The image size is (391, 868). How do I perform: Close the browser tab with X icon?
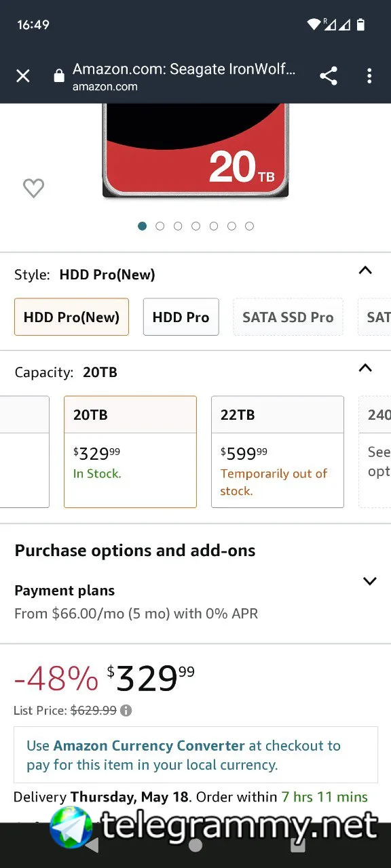(23, 76)
